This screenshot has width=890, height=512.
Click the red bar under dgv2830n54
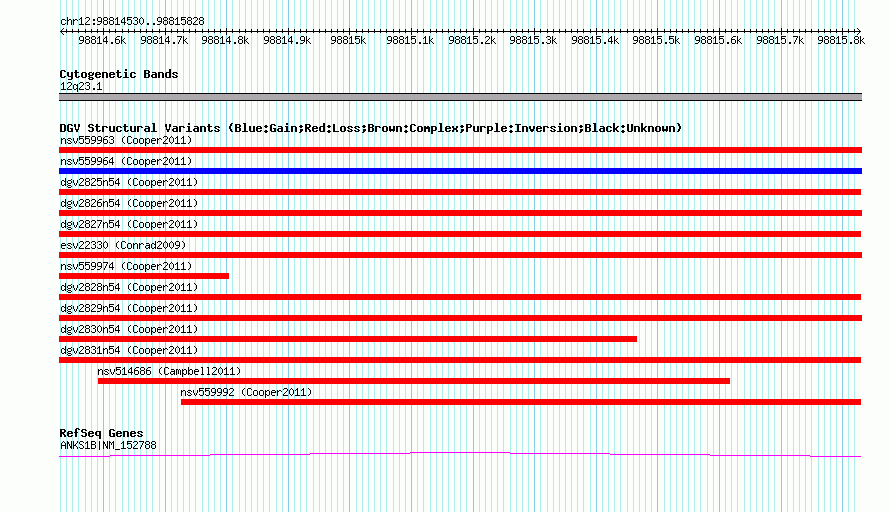[x=348, y=339]
